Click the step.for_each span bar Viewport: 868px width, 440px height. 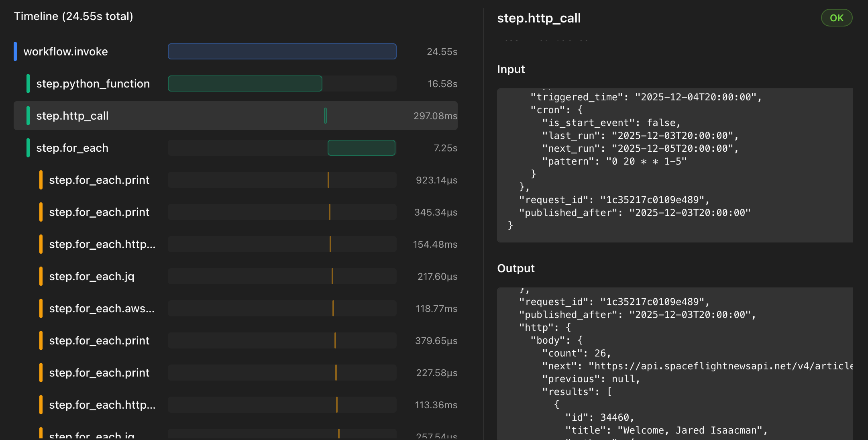361,148
